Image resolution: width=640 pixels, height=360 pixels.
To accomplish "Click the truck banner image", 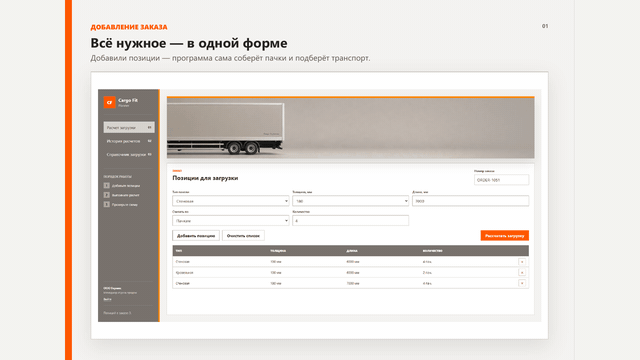I will 350,127.
